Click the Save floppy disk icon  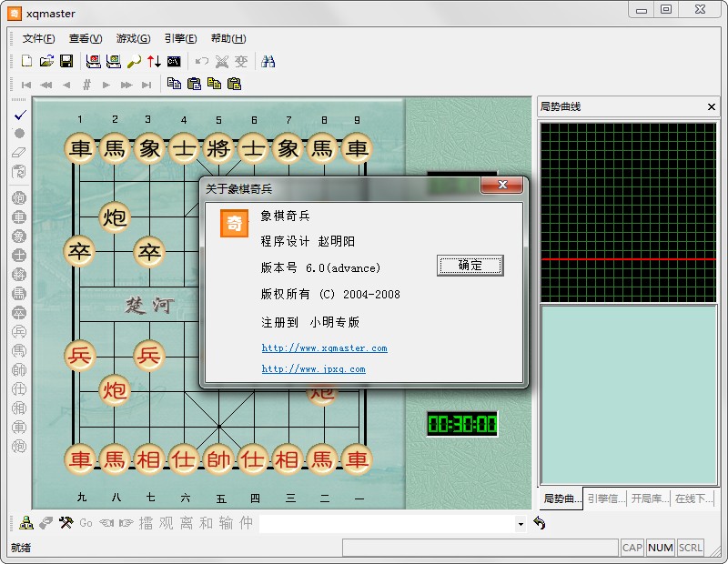click(x=66, y=61)
